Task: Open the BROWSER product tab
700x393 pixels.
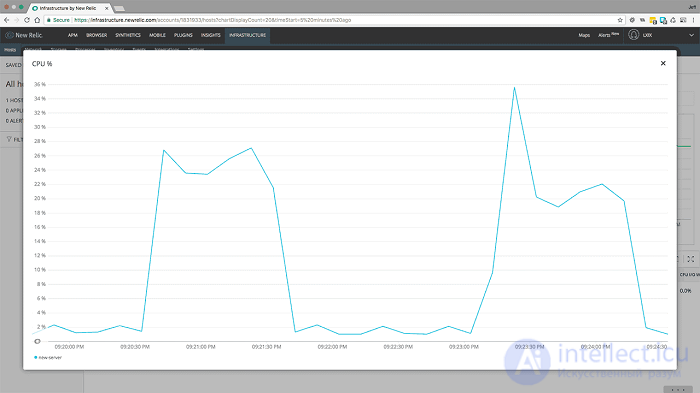Action: click(x=96, y=35)
